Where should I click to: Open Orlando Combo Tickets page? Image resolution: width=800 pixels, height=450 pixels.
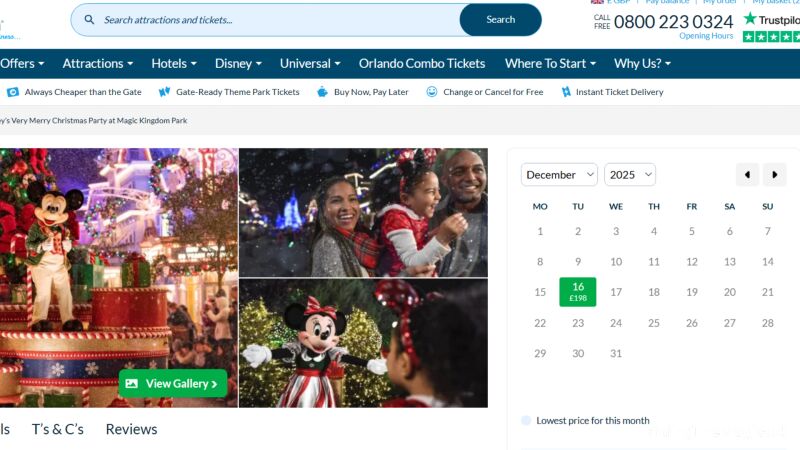point(421,63)
